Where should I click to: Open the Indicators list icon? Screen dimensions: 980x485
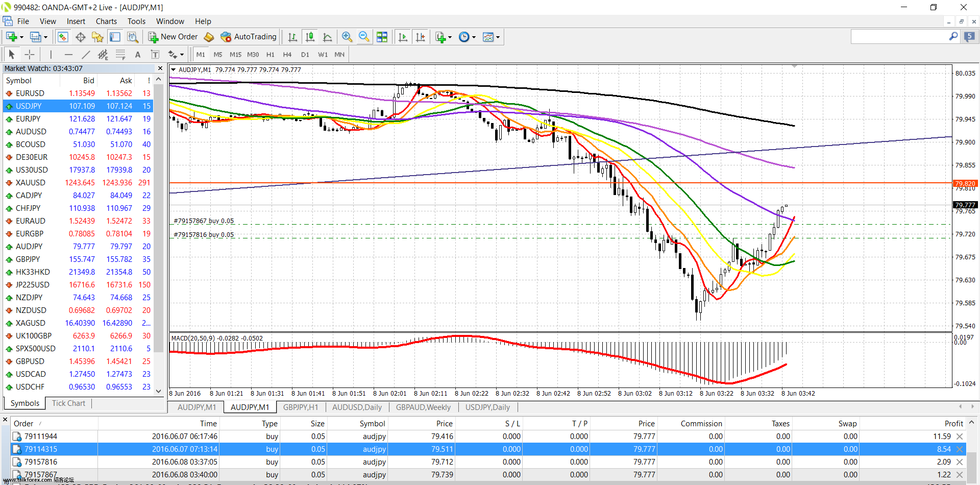(x=440, y=37)
